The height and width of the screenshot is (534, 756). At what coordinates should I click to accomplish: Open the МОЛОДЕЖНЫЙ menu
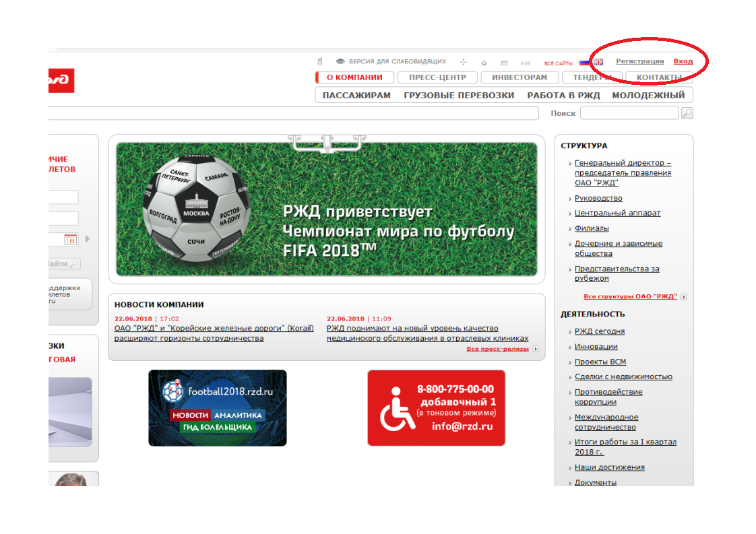coord(648,96)
